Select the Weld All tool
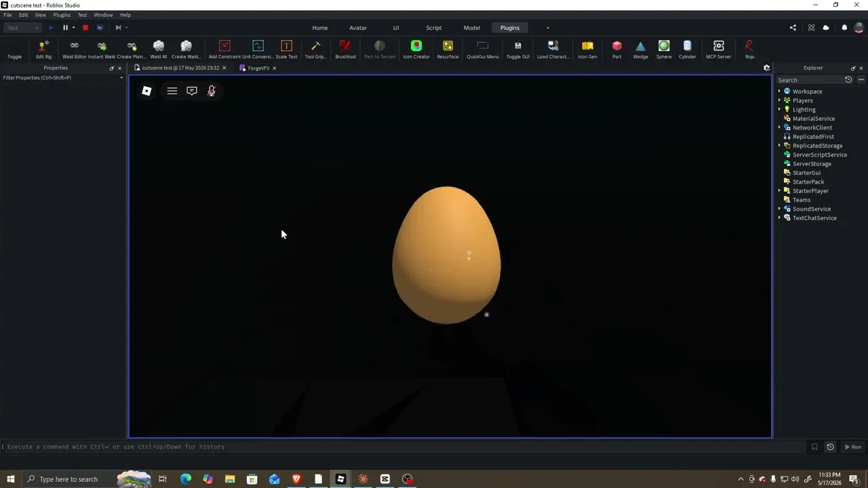Image resolution: width=868 pixels, height=488 pixels. tap(159, 49)
